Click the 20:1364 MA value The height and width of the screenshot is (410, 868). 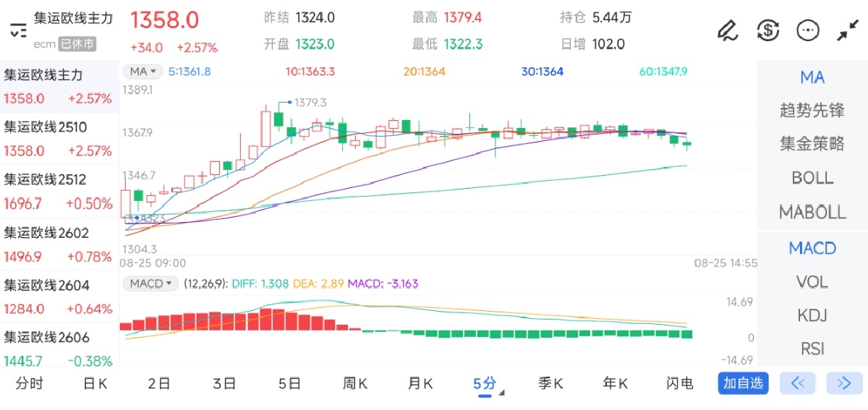point(425,72)
